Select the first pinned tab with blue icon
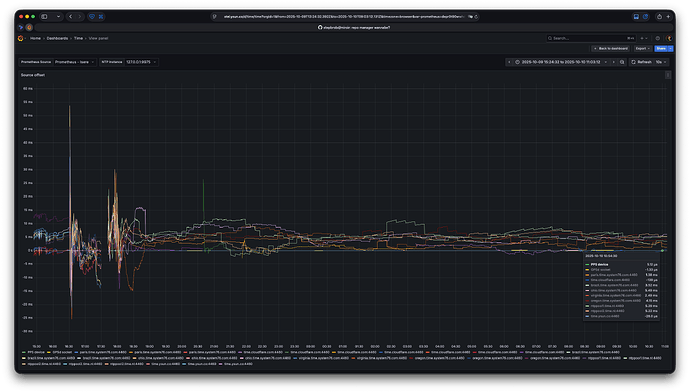The height and width of the screenshot is (392, 690). click(21, 27)
